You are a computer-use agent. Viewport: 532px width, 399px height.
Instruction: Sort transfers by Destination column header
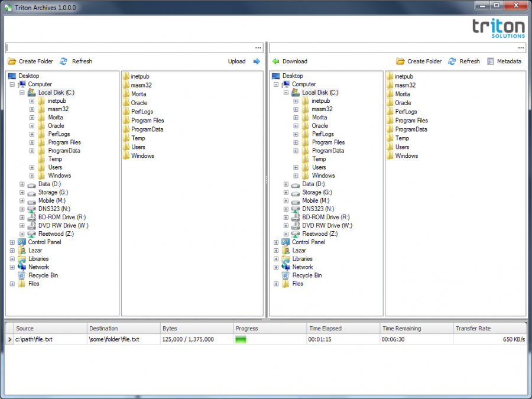pyautogui.click(x=124, y=329)
